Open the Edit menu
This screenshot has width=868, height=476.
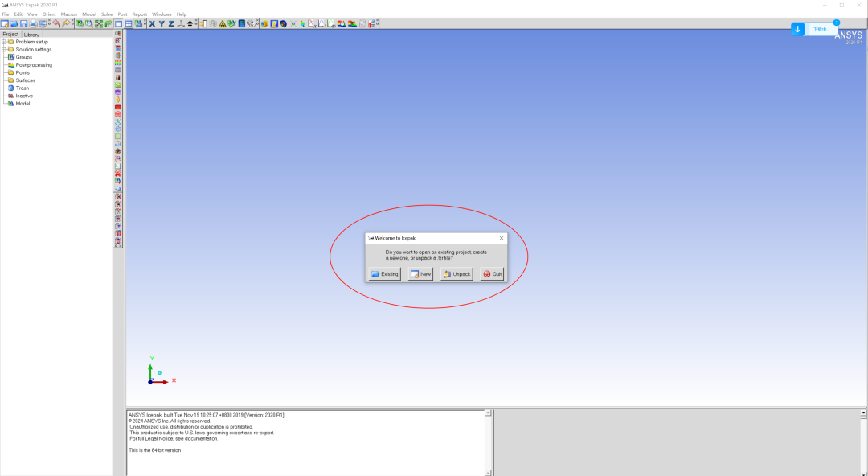(x=18, y=14)
